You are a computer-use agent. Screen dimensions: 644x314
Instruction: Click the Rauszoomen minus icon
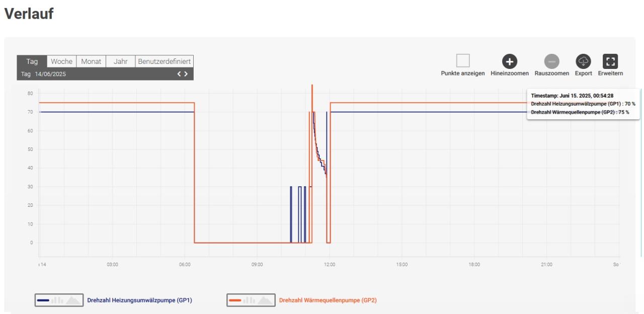click(552, 61)
